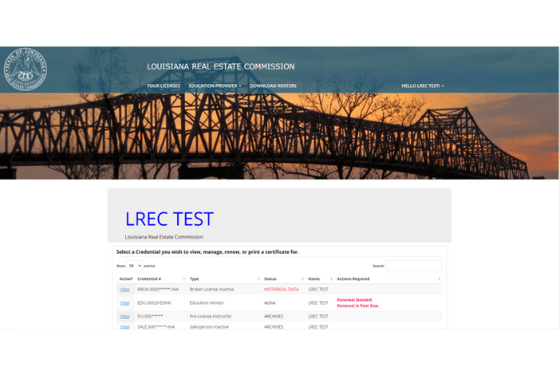The width and height of the screenshot is (560, 375).
Task: Click ARCHIVES status in Pre-License Instructor row
Action: pyautogui.click(x=274, y=316)
